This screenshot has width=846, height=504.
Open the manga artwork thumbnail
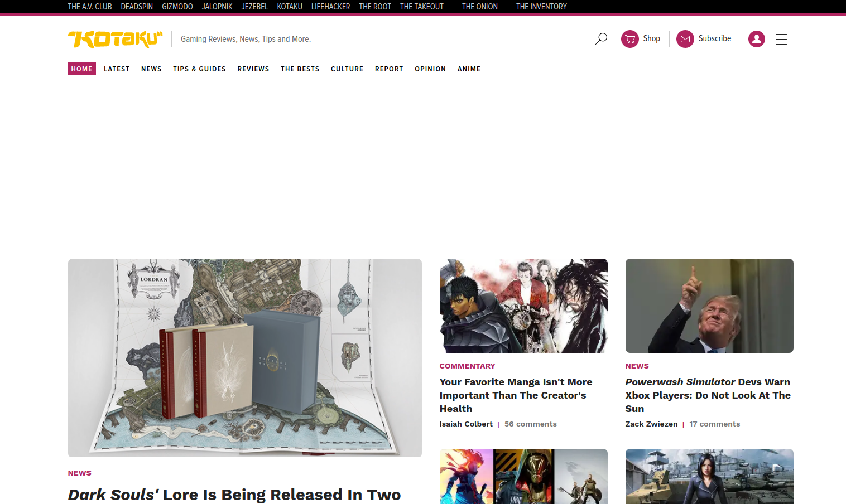click(523, 306)
